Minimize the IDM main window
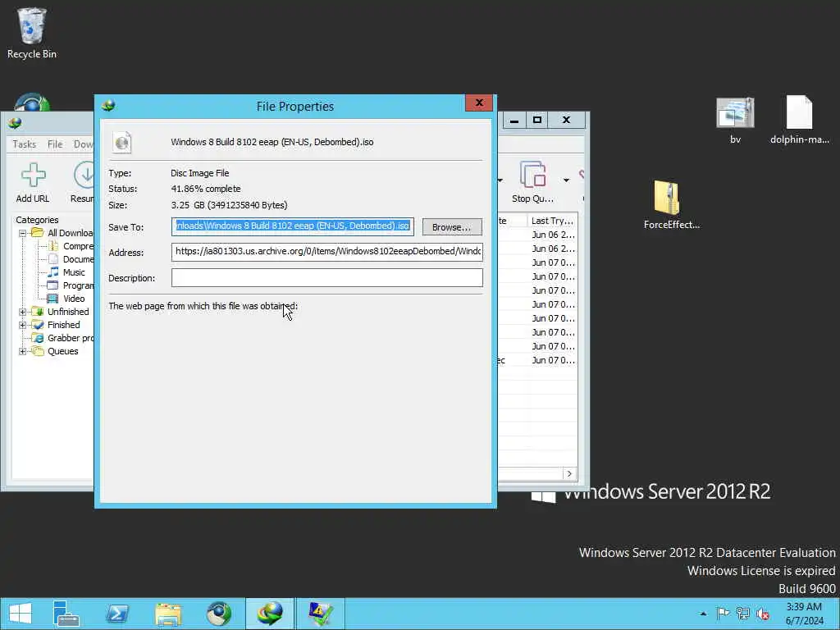This screenshot has height=630, width=840. (x=514, y=121)
